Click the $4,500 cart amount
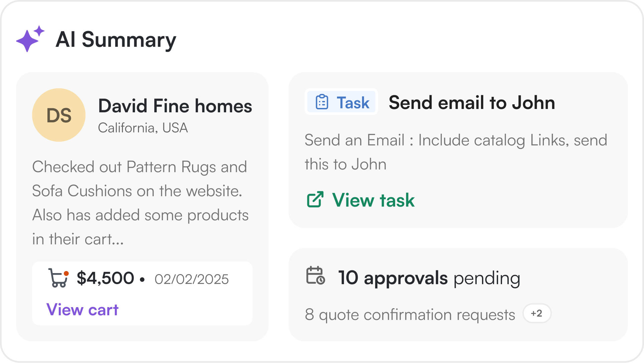The image size is (644, 363). click(x=106, y=278)
